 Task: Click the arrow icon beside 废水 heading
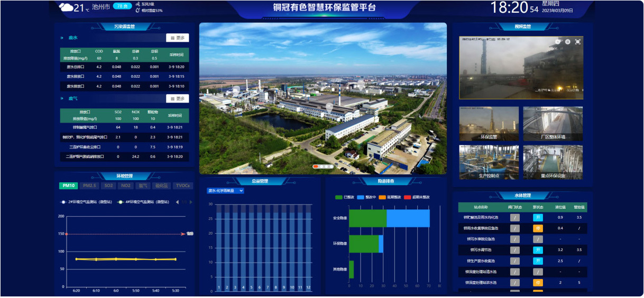(x=63, y=38)
